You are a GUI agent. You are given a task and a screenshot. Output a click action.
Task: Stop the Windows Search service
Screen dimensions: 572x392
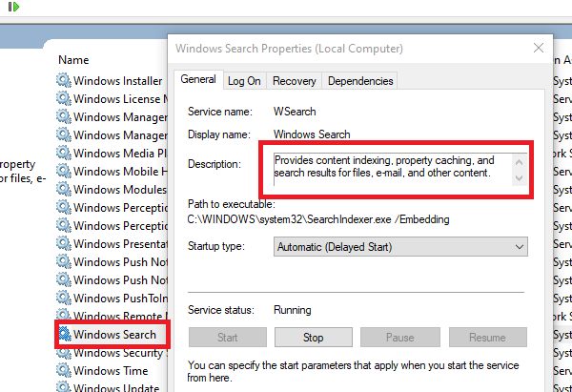click(313, 337)
